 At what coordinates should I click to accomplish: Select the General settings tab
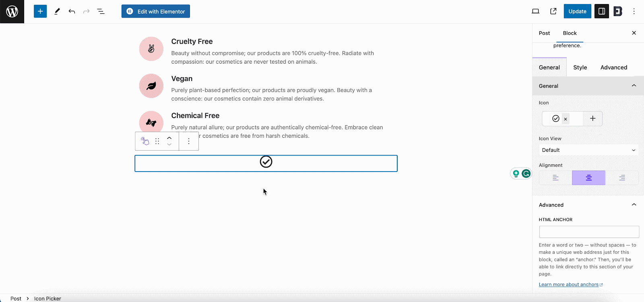pos(549,67)
